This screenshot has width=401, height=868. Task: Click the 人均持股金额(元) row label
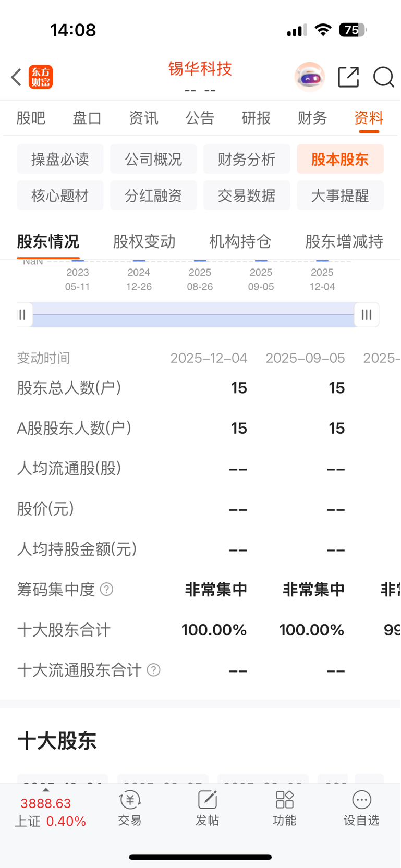click(77, 549)
